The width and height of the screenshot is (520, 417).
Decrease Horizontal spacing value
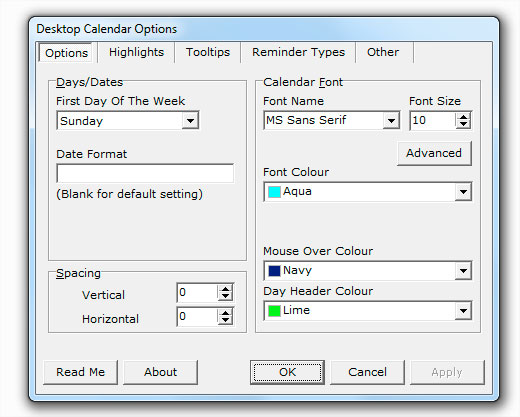tap(225, 320)
